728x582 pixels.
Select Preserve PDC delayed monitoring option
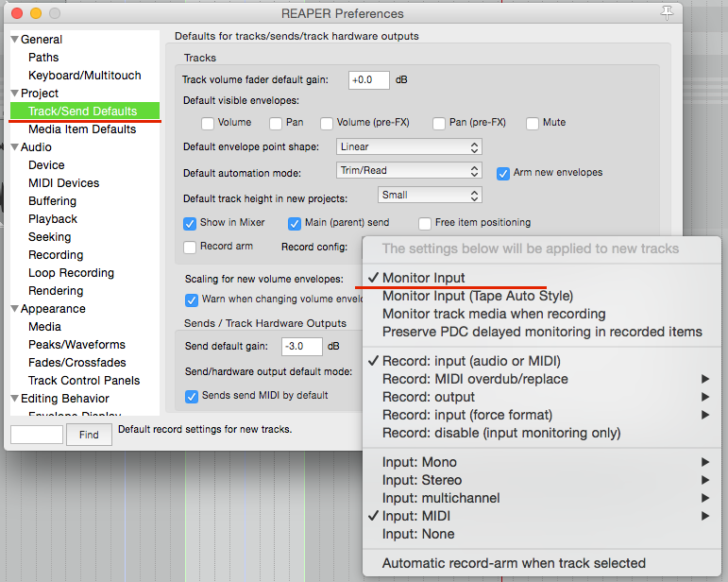click(x=542, y=332)
